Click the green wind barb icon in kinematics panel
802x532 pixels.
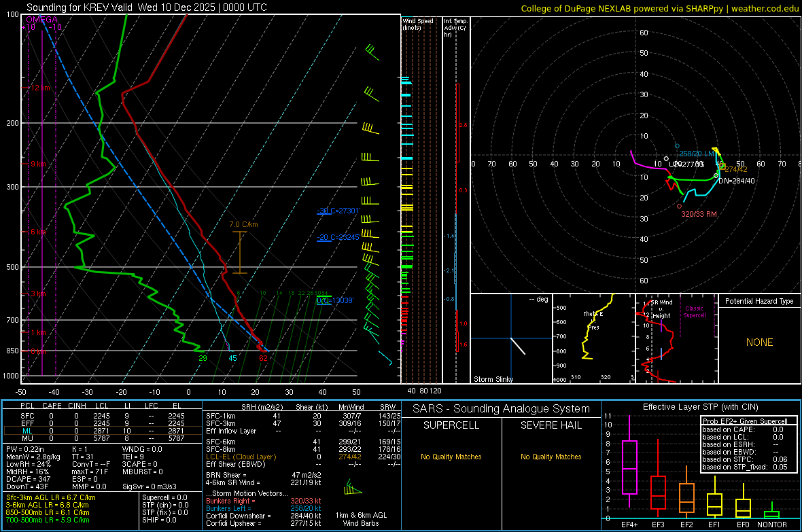click(x=353, y=487)
